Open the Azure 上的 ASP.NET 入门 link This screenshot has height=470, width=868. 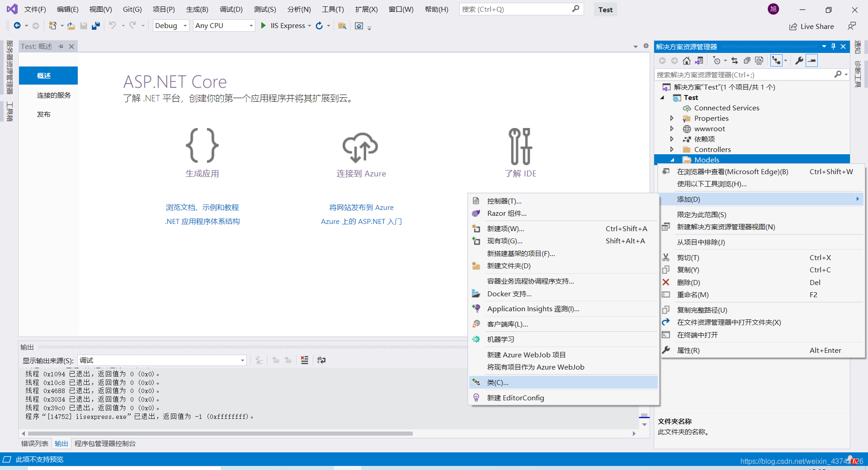click(x=361, y=221)
